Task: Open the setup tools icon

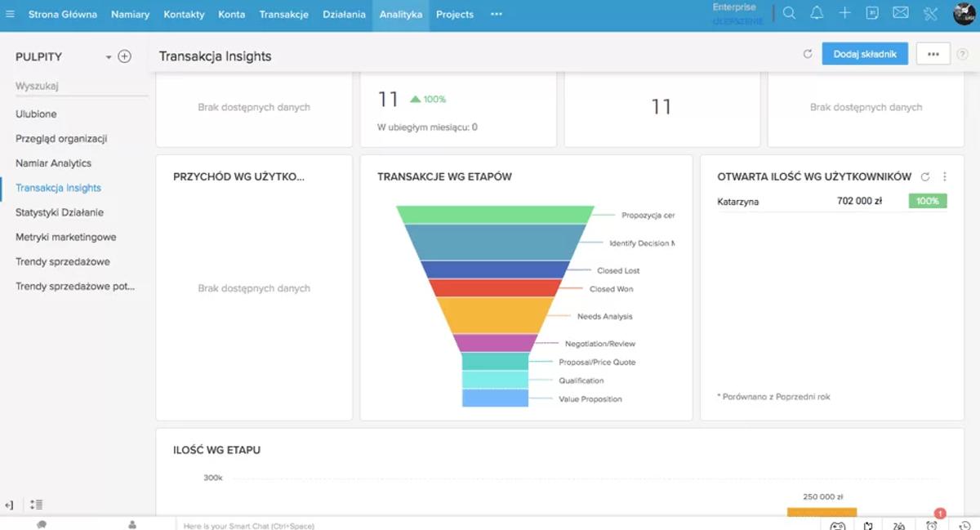Action: coord(930,14)
